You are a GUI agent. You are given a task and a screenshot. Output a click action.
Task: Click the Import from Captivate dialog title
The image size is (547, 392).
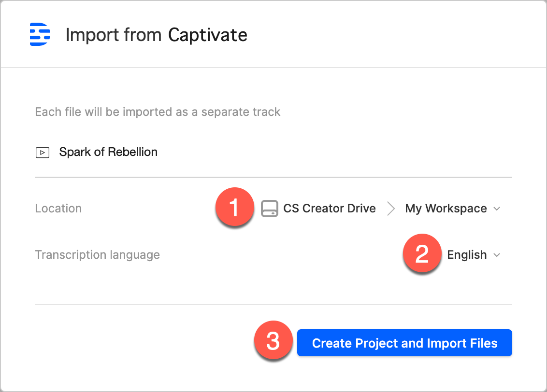(x=156, y=35)
